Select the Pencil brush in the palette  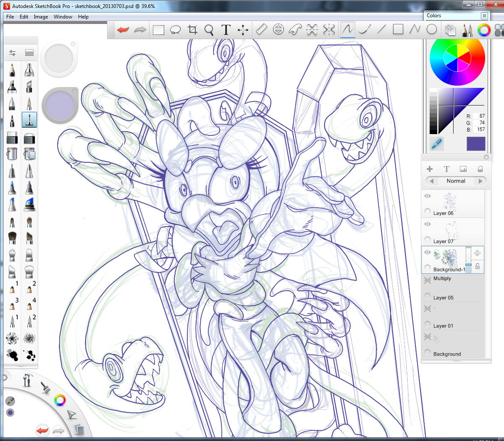tap(12, 70)
